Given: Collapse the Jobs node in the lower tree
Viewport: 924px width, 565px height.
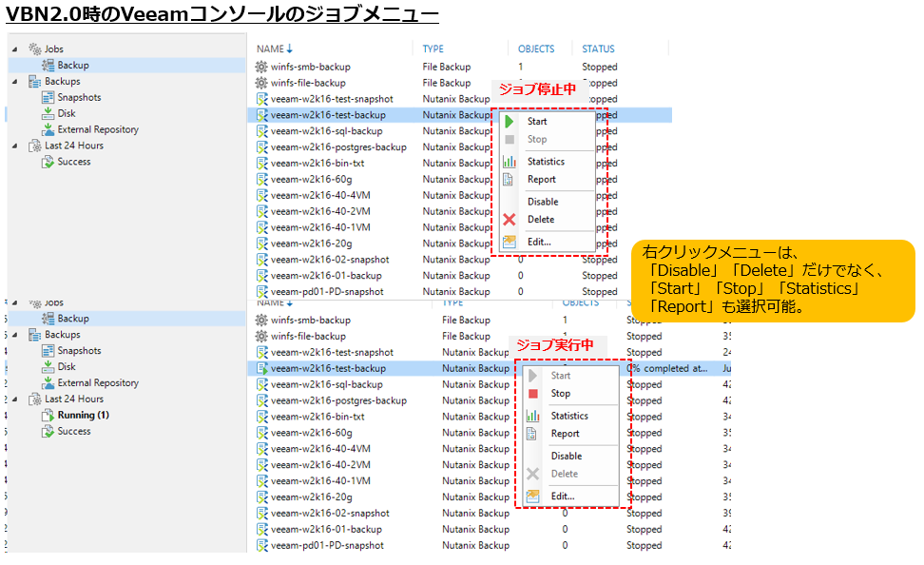Looking at the screenshot, I should pos(14,302).
